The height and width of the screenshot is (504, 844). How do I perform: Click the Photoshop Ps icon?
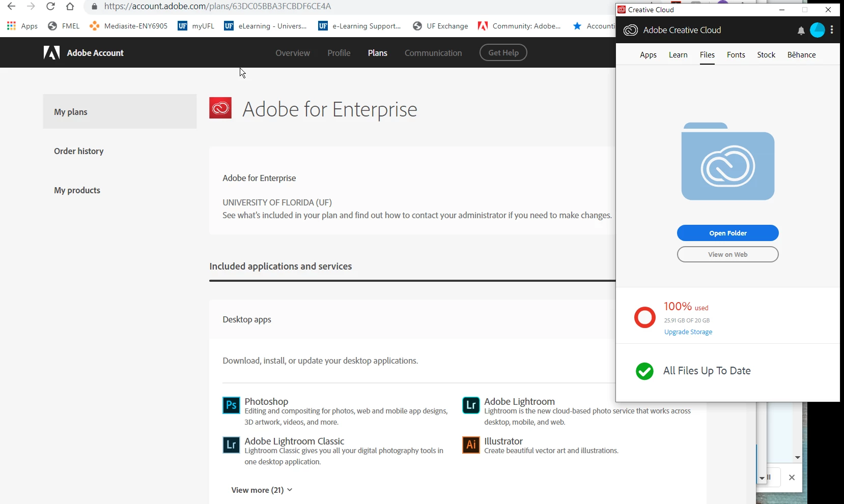[x=231, y=405]
